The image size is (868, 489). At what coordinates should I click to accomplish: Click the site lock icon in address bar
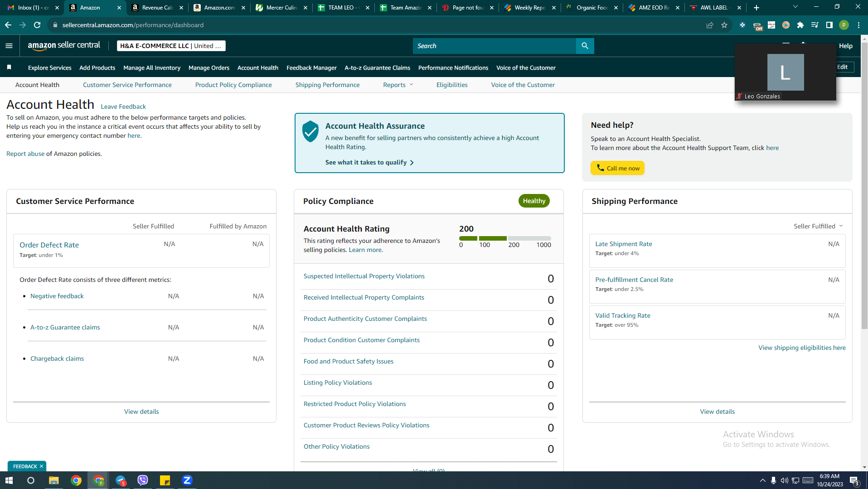55,25
